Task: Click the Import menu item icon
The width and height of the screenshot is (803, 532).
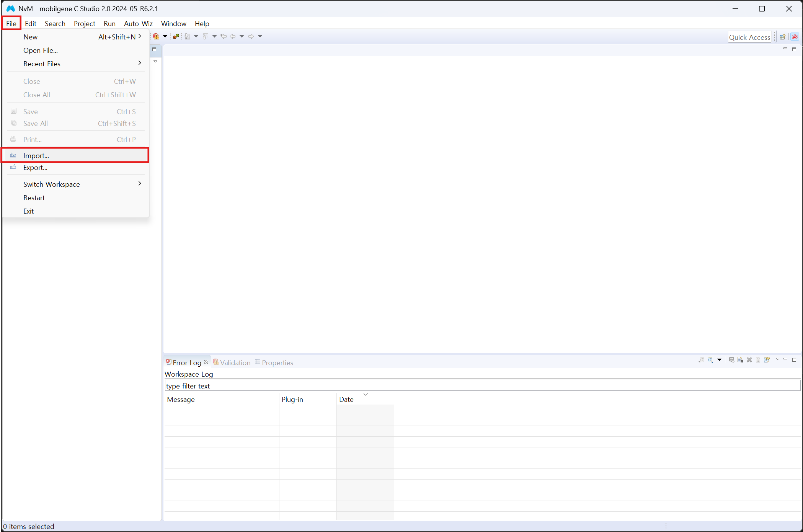Action: point(13,155)
